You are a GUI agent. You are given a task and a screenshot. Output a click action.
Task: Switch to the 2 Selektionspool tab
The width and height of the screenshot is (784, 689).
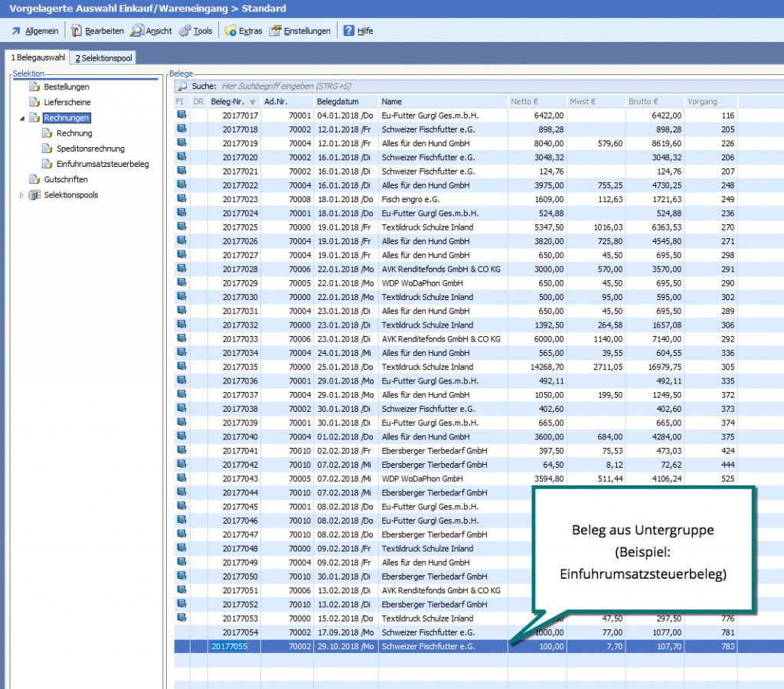(x=103, y=58)
